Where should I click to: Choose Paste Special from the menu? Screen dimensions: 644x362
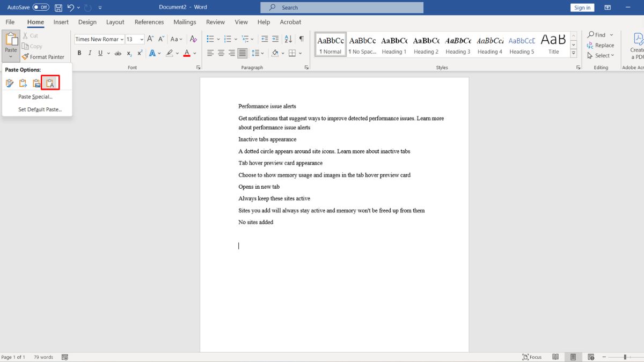[x=35, y=97]
